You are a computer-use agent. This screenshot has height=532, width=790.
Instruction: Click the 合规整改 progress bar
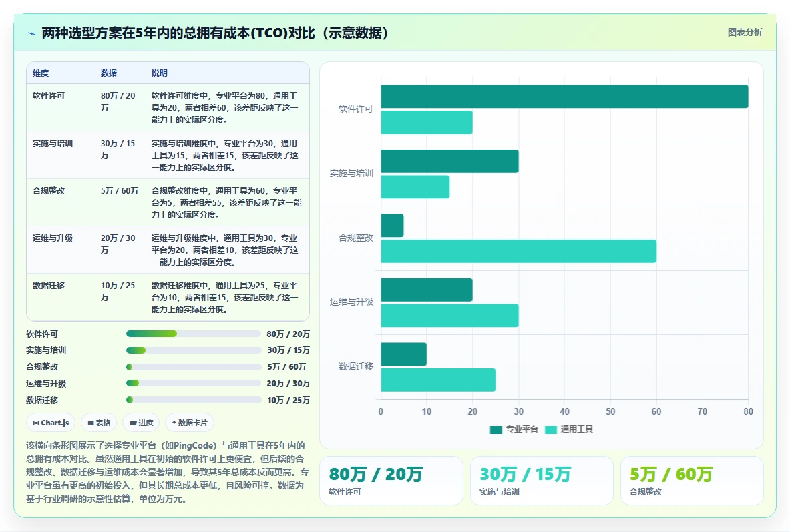pos(194,367)
